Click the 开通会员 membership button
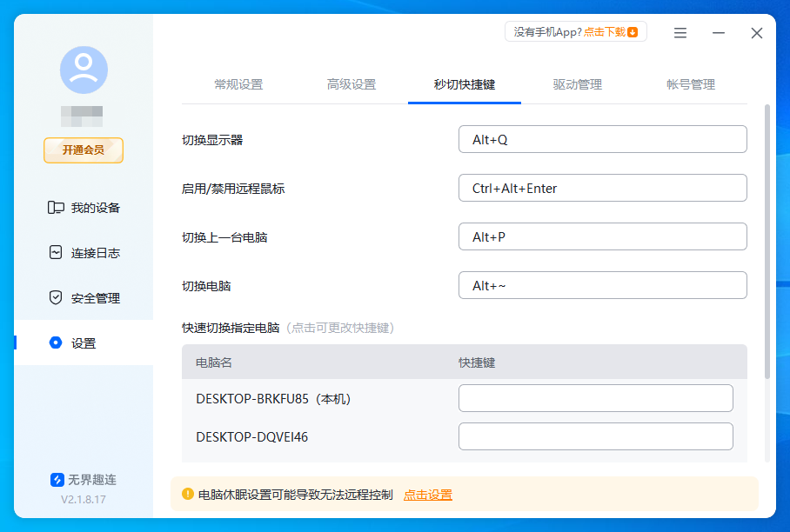790x532 pixels. (83, 150)
